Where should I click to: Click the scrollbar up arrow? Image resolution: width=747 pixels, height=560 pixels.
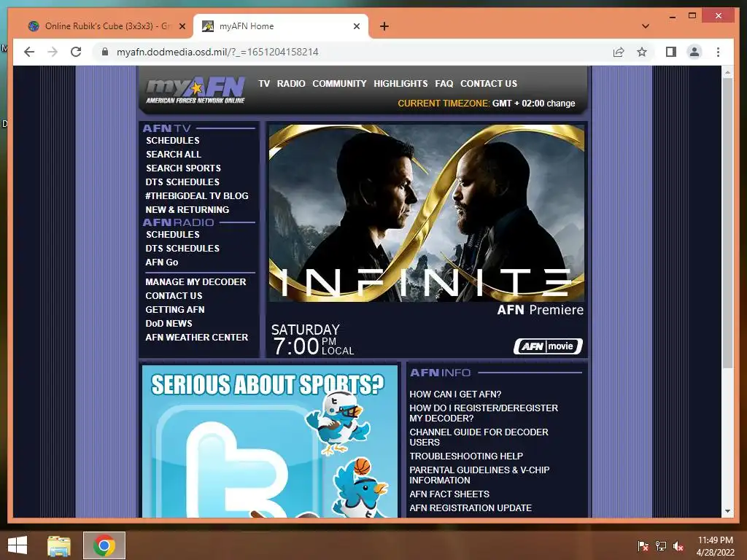(727, 72)
